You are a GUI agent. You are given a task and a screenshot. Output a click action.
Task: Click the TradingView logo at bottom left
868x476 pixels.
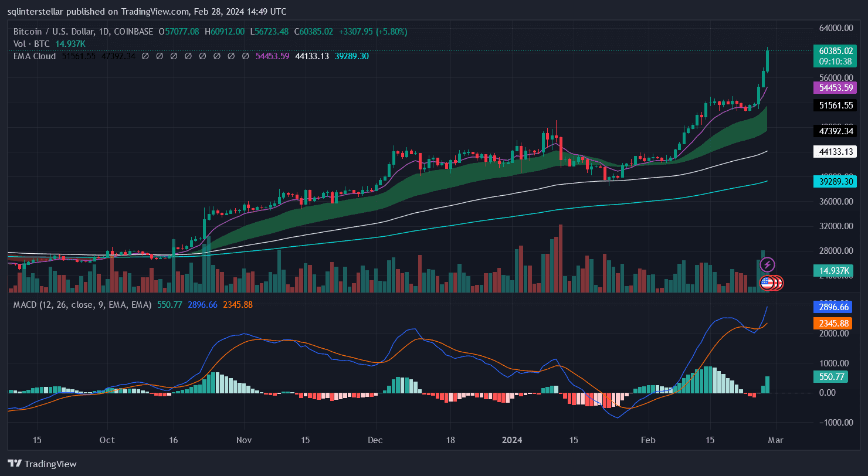pyautogui.click(x=42, y=464)
